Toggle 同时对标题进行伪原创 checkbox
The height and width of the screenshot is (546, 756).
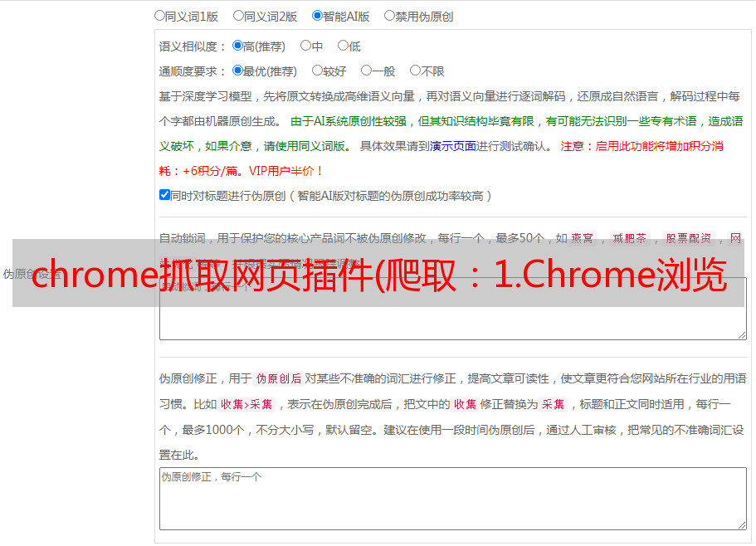click(164, 195)
